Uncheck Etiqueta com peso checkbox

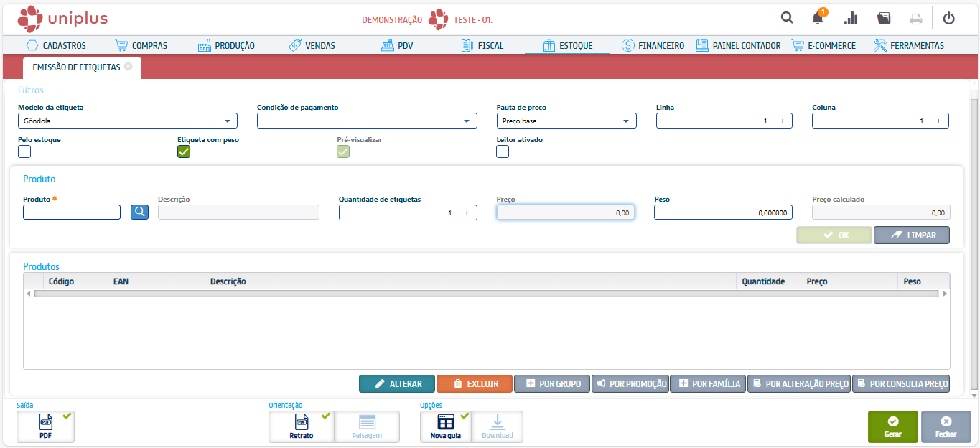coord(184,151)
